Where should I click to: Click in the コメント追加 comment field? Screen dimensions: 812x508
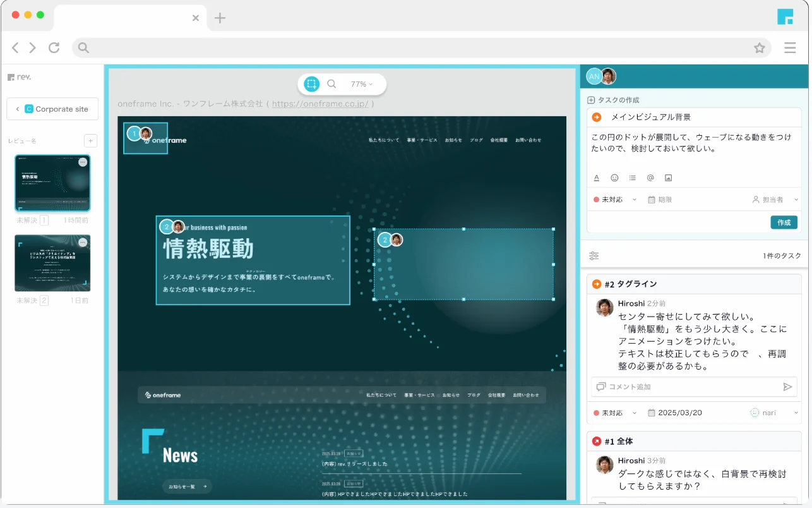tap(685, 387)
